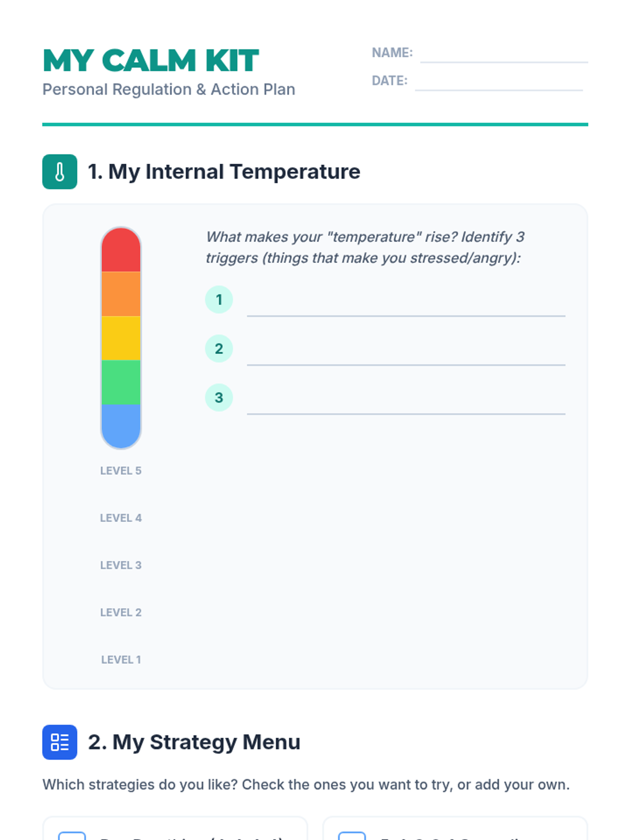Image resolution: width=630 pixels, height=840 pixels.
Task: Click the NAME input line
Action: (504, 54)
